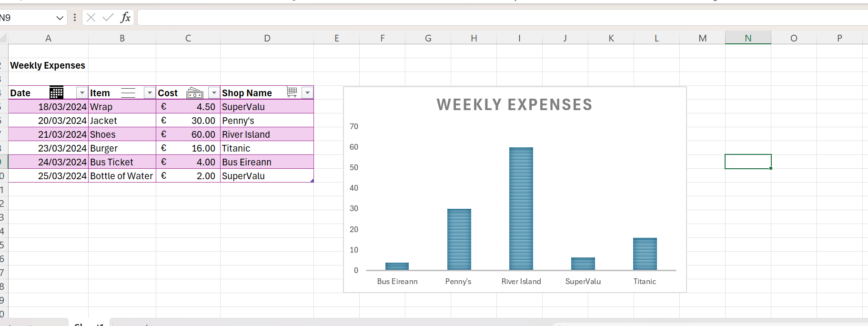This screenshot has height=326, width=868.
Task: Select the Bus Ticket item cell
Action: [122, 162]
